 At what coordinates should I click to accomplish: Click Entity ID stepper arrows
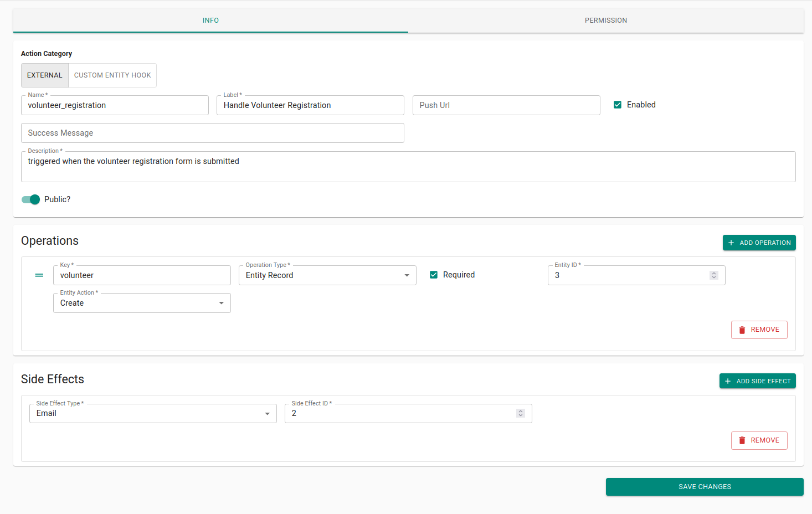click(714, 275)
